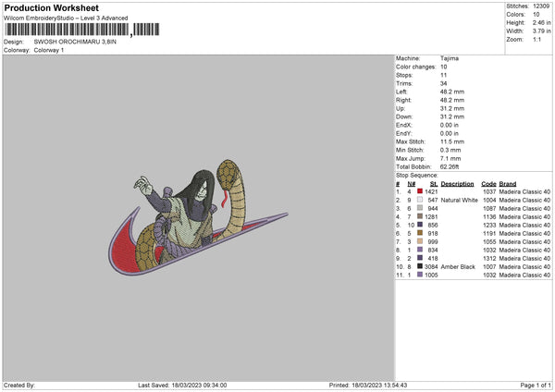Click the tan swatch for code 1055
The height and width of the screenshot is (392, 555).
pos(420,241)
